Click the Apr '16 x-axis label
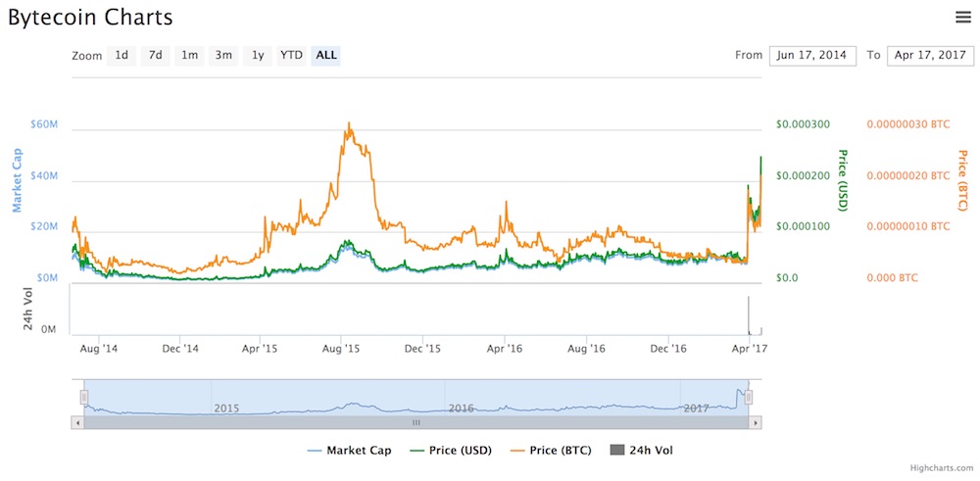 point(506,349)
